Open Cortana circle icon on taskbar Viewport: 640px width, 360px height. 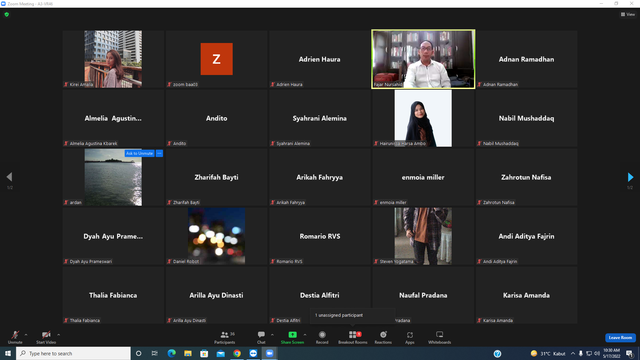tap(138, 353)
